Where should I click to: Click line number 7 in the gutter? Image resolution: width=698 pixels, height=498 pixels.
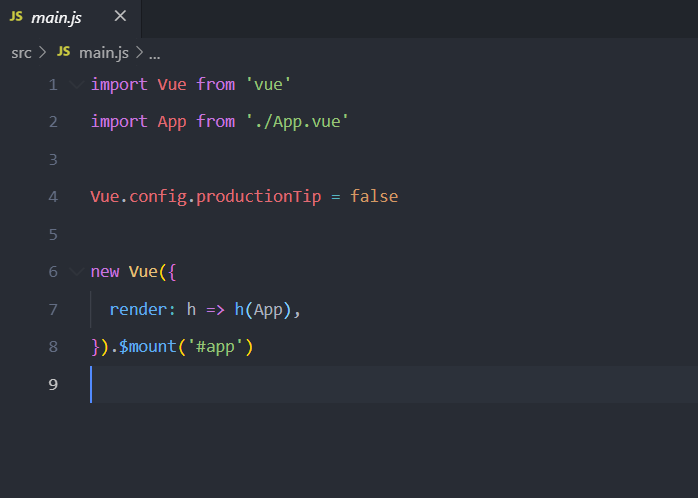(x=52, y=310)
